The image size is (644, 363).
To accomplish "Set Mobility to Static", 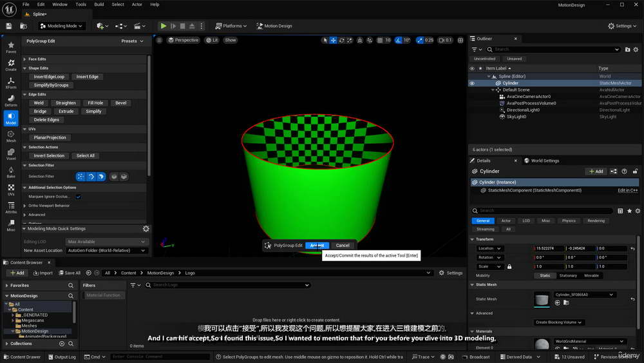I will click(x=545, y=275).
